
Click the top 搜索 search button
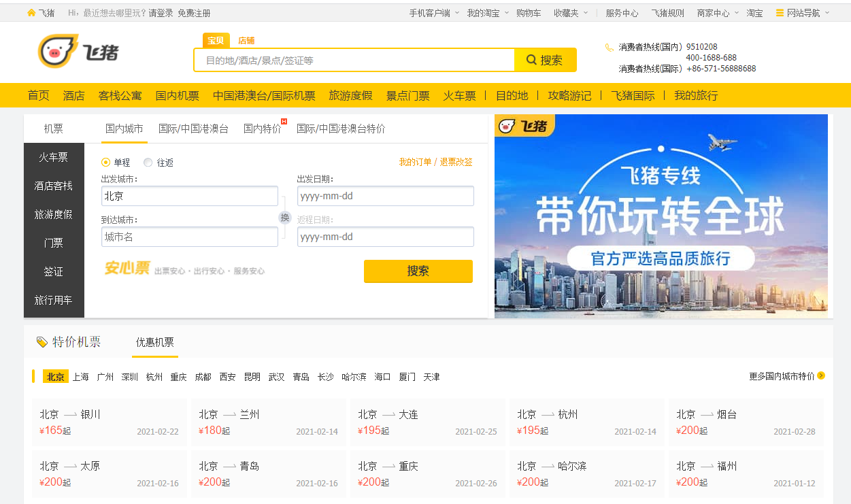pyautogui.click(x=546, y=60)
